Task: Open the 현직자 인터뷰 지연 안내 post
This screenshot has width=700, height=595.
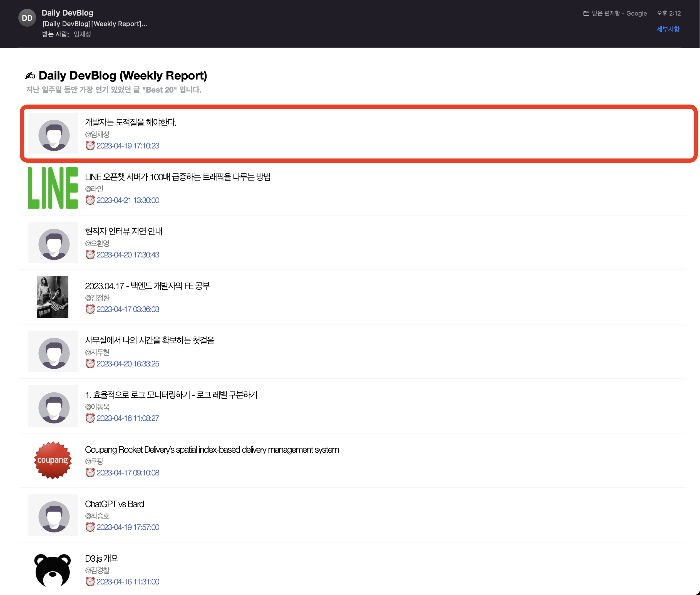Action: click(123, 231)
